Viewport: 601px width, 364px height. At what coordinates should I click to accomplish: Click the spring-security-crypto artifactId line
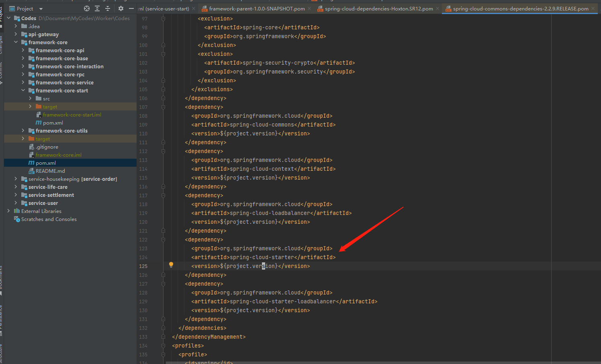(279, 63)
